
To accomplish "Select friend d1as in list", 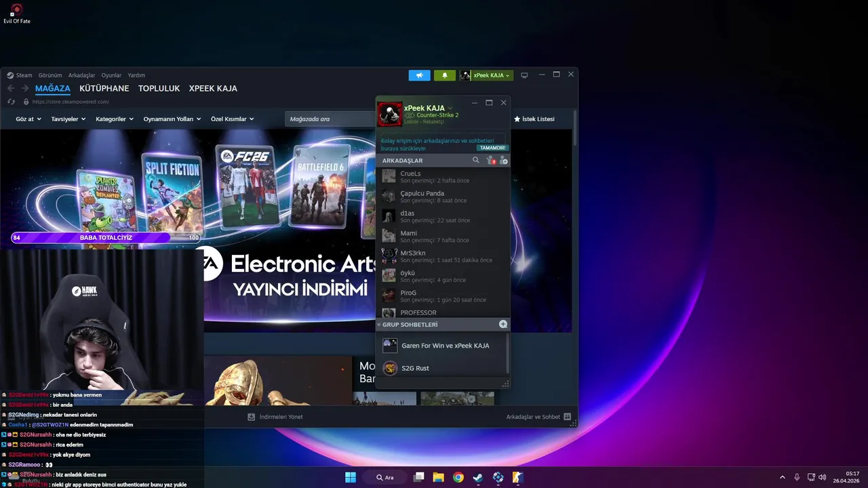I will pos(443,216).
